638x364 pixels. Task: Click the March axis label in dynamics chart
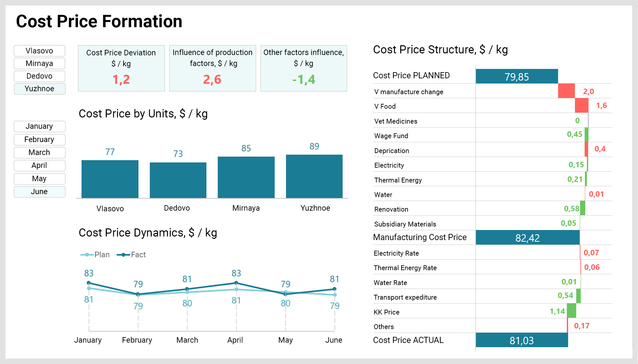point(187,340)
